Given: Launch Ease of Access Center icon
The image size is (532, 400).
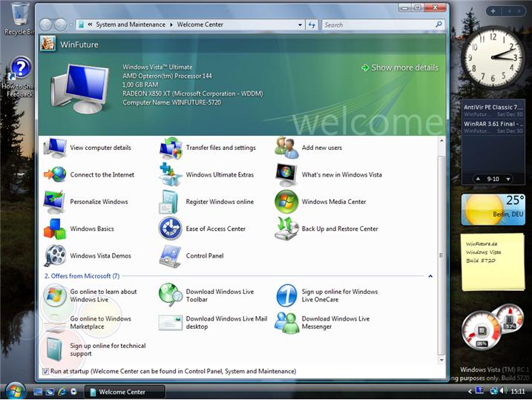Looking at the screenshot, I should click(x=170, y=229).
